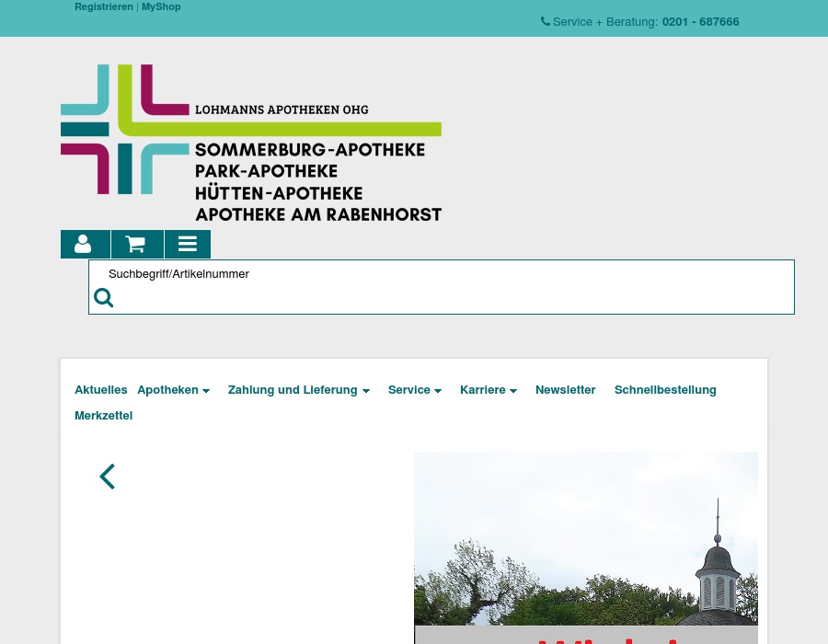Viewport: 828px width, 644px height.
Task: Open the shopping cart icon
Action: 136,244
